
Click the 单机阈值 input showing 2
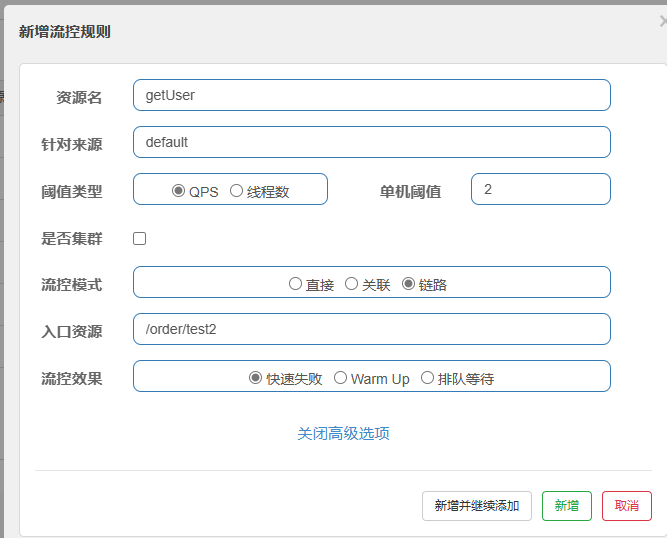click(541, 189)
